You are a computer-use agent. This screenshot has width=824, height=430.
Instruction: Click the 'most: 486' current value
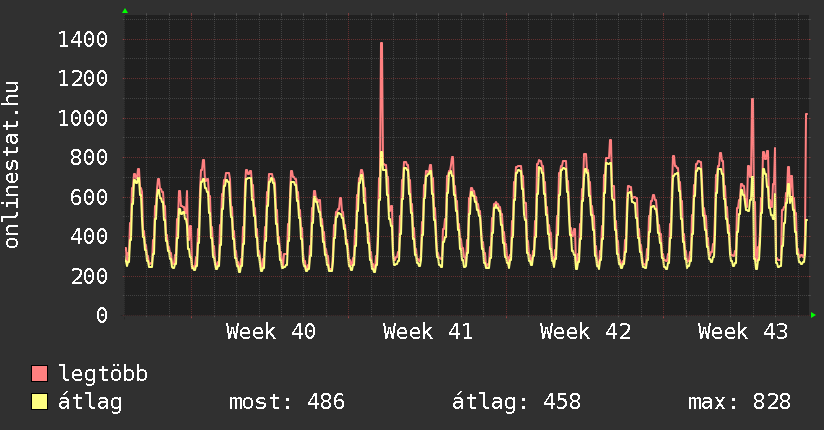coord(287,402)
